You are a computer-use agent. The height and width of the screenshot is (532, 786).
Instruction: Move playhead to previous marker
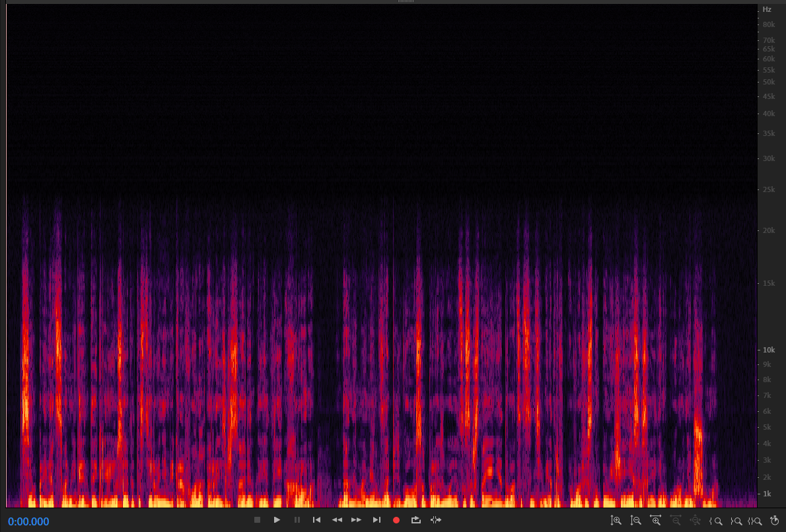317,520
